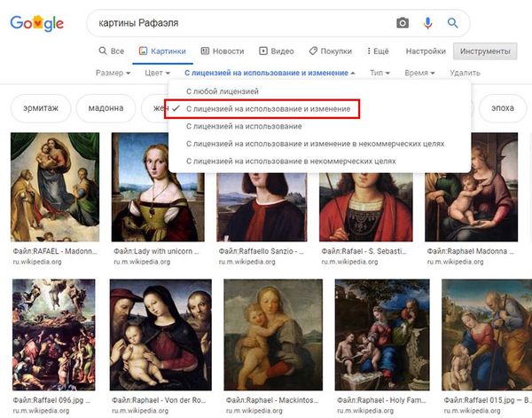Open the Raffael 015 painting thumbnail
Image resolution: width=532 pixels, height=418 pixels.
click(x=487, y=335)
